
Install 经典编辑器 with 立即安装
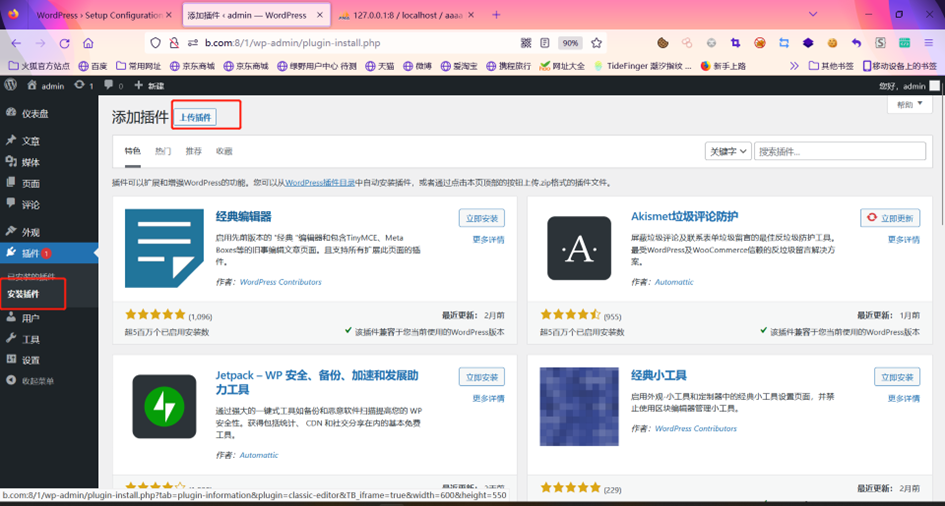click(482, 218)
